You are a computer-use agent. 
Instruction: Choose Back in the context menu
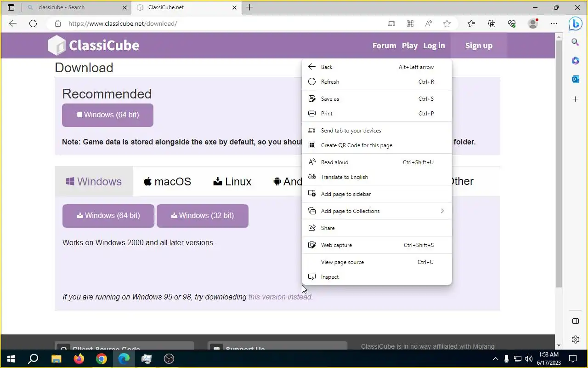(377, 67)
